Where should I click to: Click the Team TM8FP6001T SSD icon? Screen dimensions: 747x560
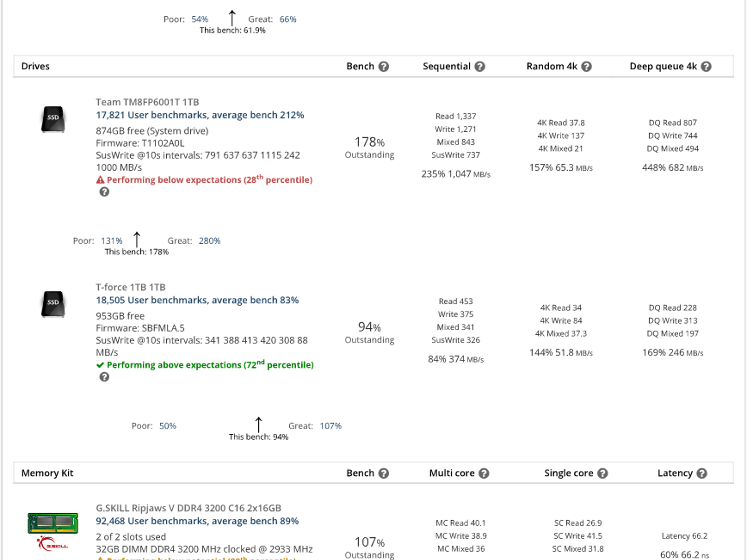[53, 119]
